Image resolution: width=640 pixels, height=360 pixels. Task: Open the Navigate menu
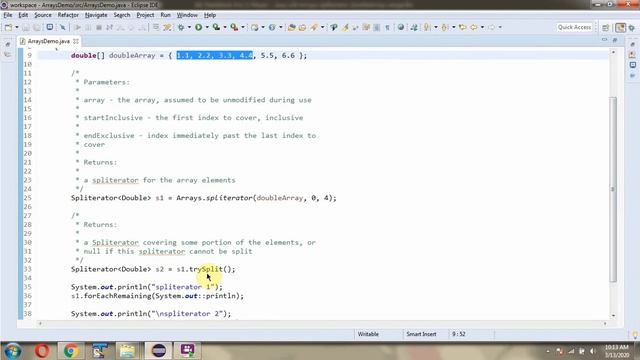point(96,15)
